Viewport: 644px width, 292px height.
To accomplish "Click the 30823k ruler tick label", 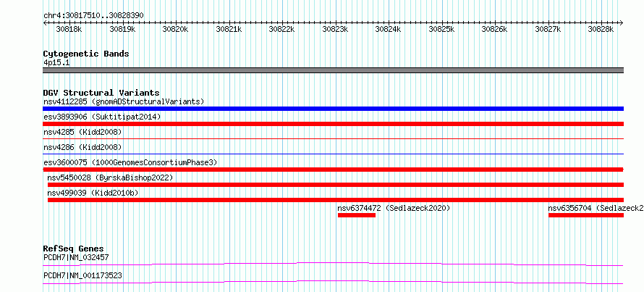I will pyautogui.click(x=335, y=29).
